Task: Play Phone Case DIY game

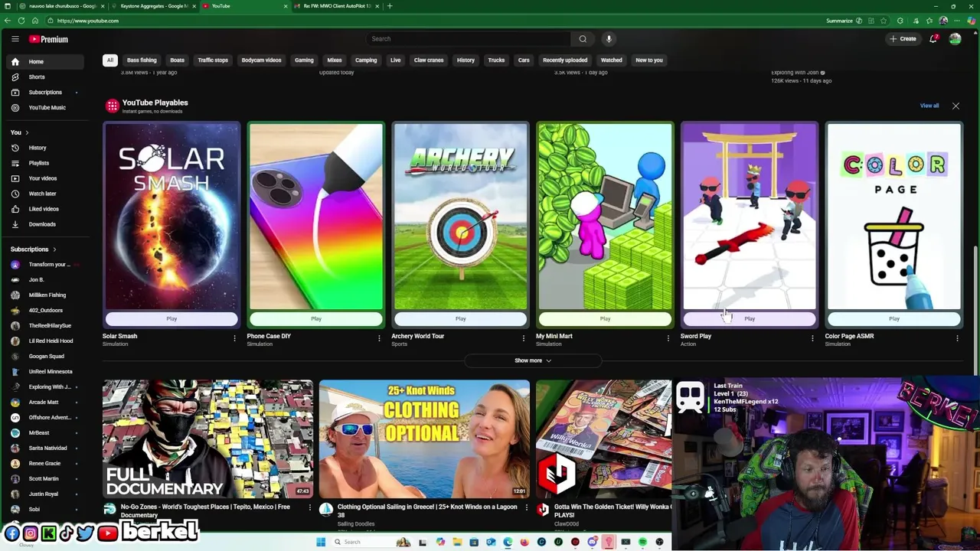Action: click(316, 319)
